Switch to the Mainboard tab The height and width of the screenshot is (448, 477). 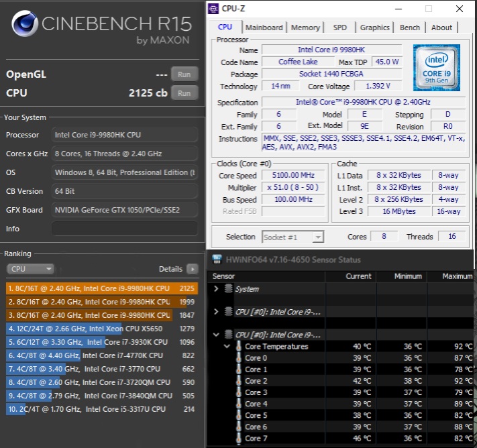264,27
